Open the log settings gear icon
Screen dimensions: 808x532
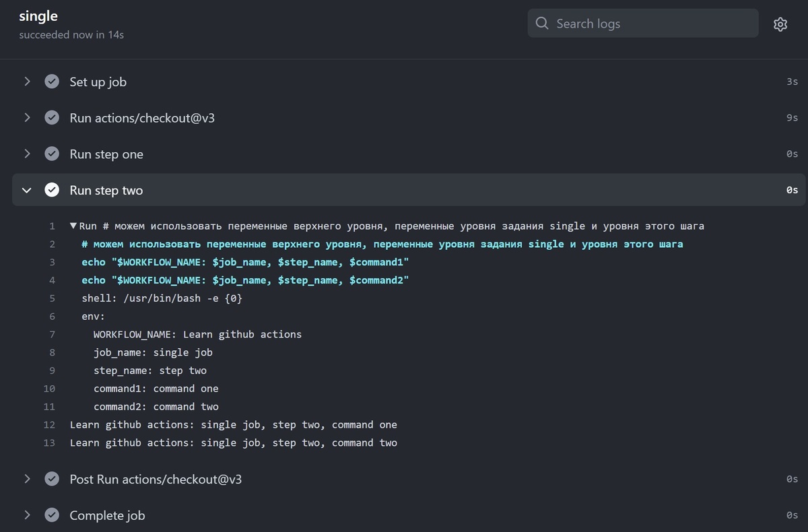(x=780, y=24)
